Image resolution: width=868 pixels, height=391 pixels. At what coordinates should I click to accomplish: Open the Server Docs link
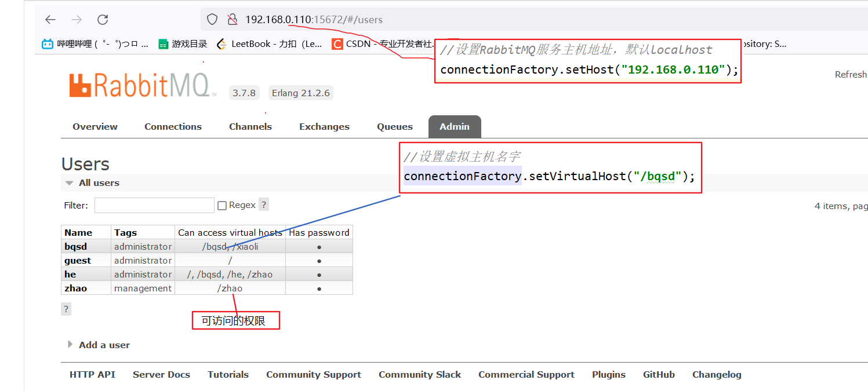[161, 375]
